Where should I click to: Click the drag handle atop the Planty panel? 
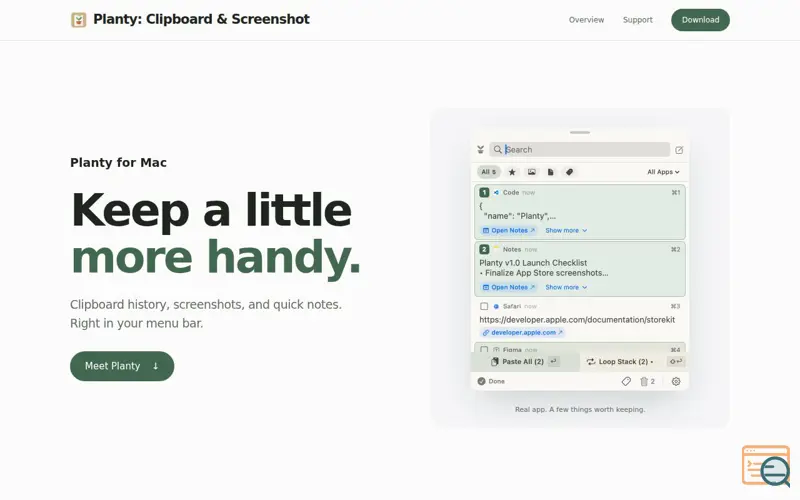(x=580, y=132)
